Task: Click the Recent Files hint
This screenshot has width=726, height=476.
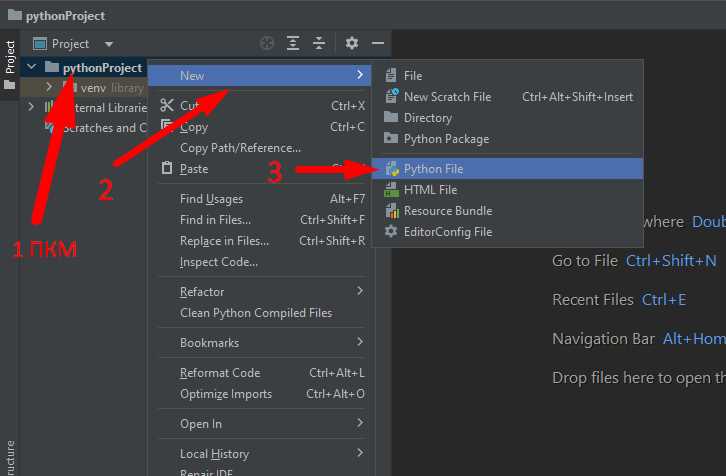Action: click(619, 300)
